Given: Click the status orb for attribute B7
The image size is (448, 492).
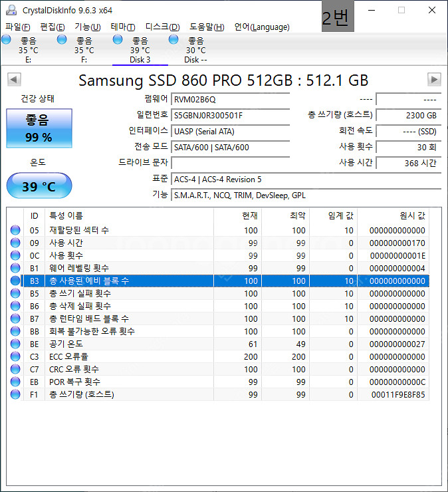Looking at the screenshot, I should (x=15, y=318).
